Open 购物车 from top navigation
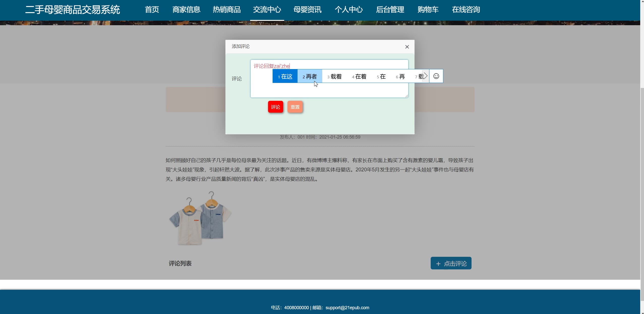644x314 pixels. pos(428,10)
